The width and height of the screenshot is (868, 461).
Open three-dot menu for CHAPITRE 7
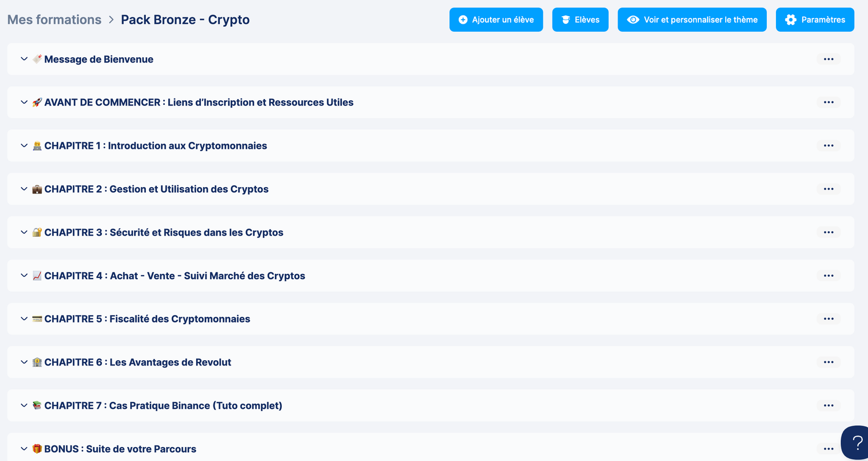point(829,405)
